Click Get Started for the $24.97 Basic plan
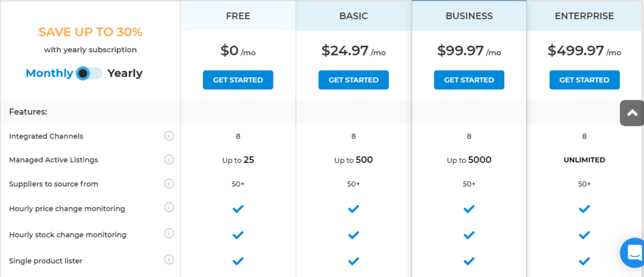644x277 pixels. click(x=353, y=80)
